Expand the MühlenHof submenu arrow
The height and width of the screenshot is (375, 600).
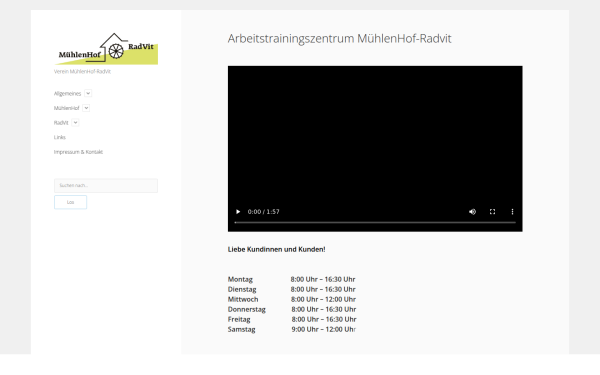[x=86, y=108]
